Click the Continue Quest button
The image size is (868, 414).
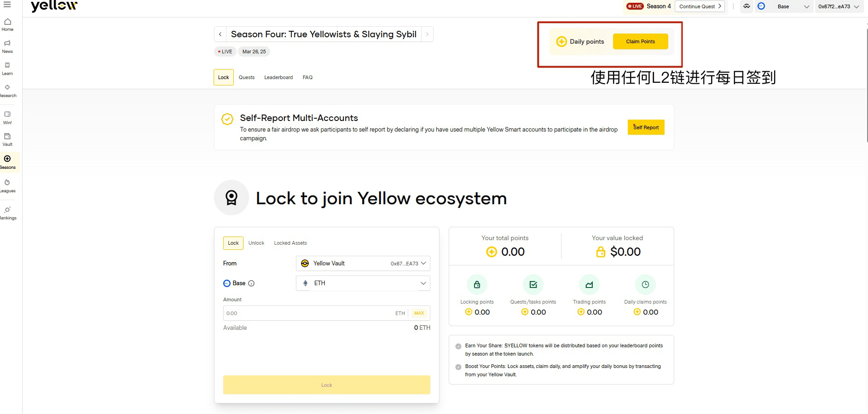click(x=700, y=6)
